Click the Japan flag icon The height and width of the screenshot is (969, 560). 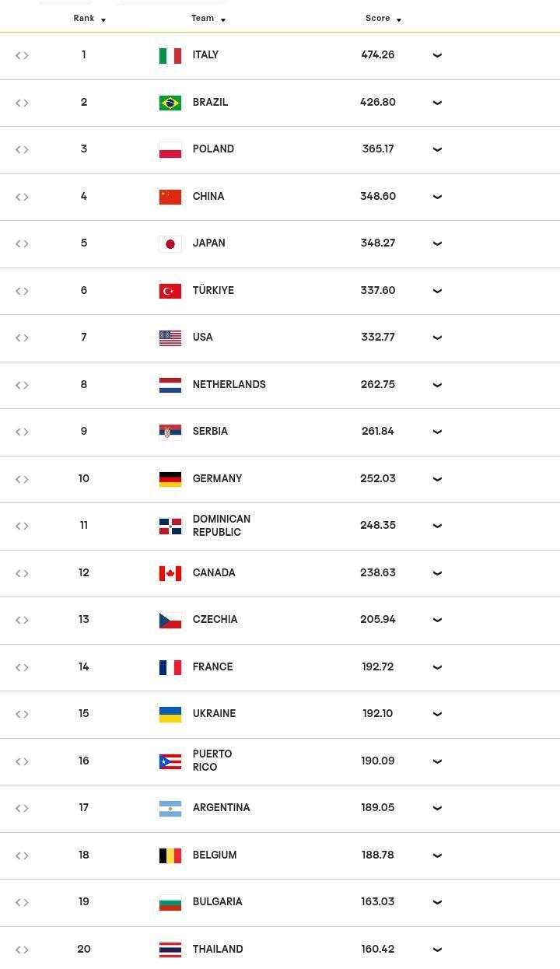[170, 244]
